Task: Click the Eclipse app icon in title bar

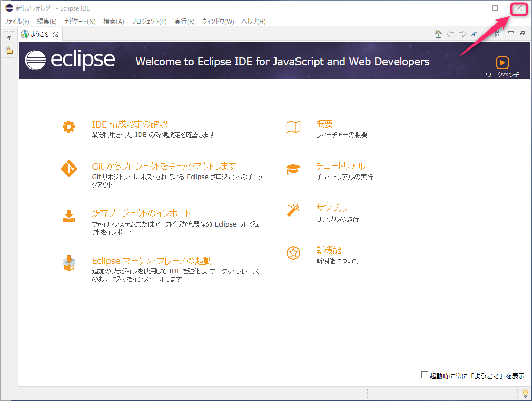Action: [x=9, y=8]
